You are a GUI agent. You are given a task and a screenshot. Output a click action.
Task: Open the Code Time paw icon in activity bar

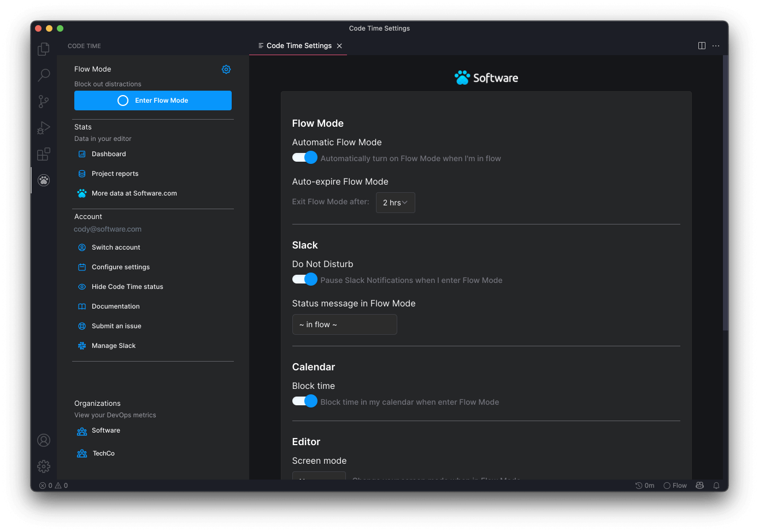pos(44,180)
